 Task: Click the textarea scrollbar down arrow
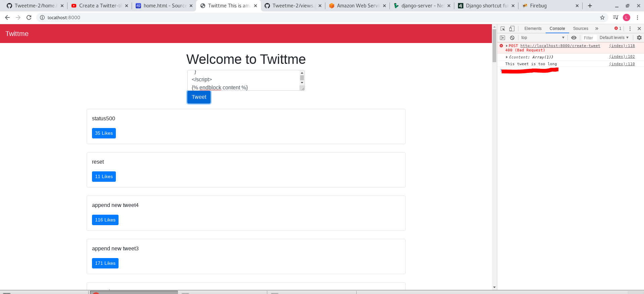[302, 83]
